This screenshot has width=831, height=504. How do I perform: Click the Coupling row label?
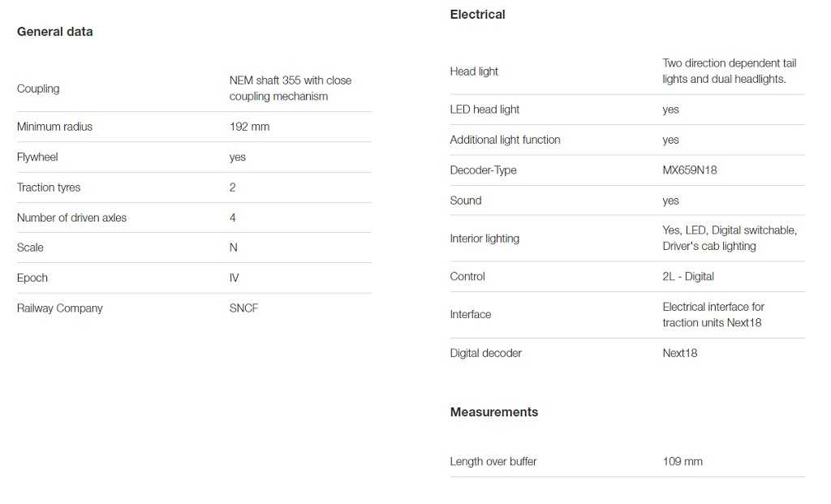coord(38,88)
